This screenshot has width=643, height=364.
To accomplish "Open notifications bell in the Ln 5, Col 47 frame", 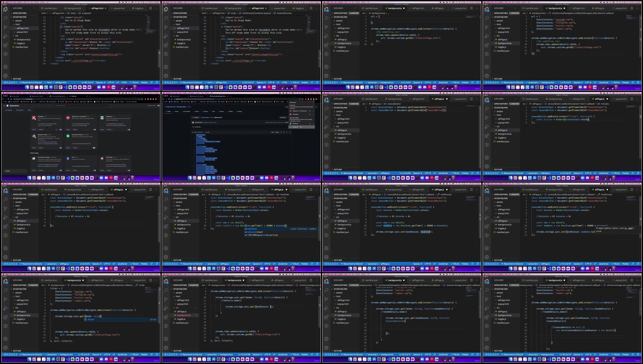I will tap(638, 173).
